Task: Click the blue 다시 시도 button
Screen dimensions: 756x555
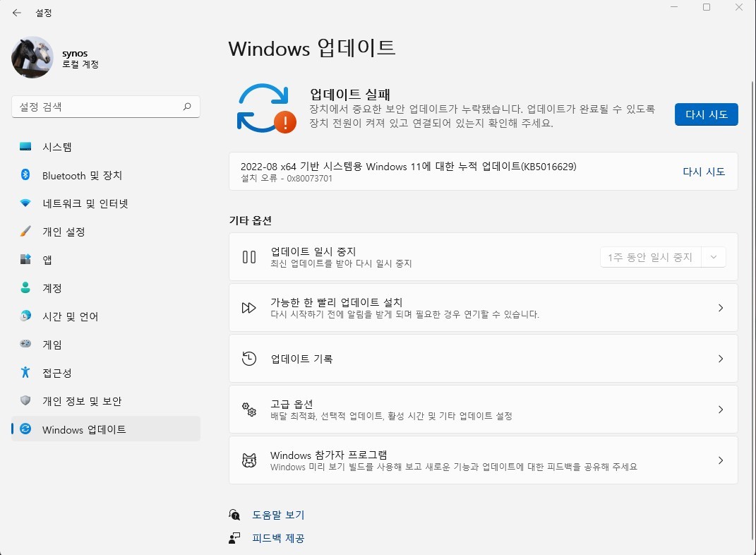Action: (x=706, y=114)
